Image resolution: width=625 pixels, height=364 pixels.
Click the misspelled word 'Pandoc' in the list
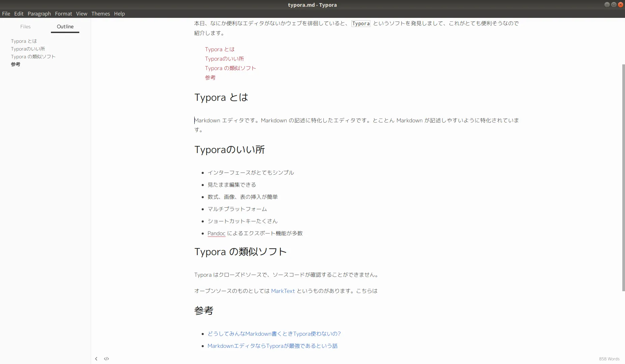tap(216, 233)
